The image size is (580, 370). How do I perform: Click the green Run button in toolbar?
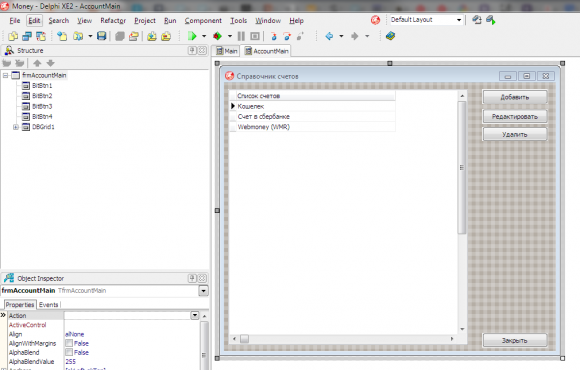click(x=192, y=36)
